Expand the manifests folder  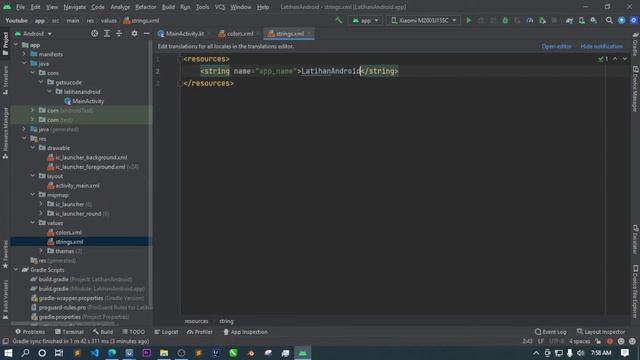point(24,54)
